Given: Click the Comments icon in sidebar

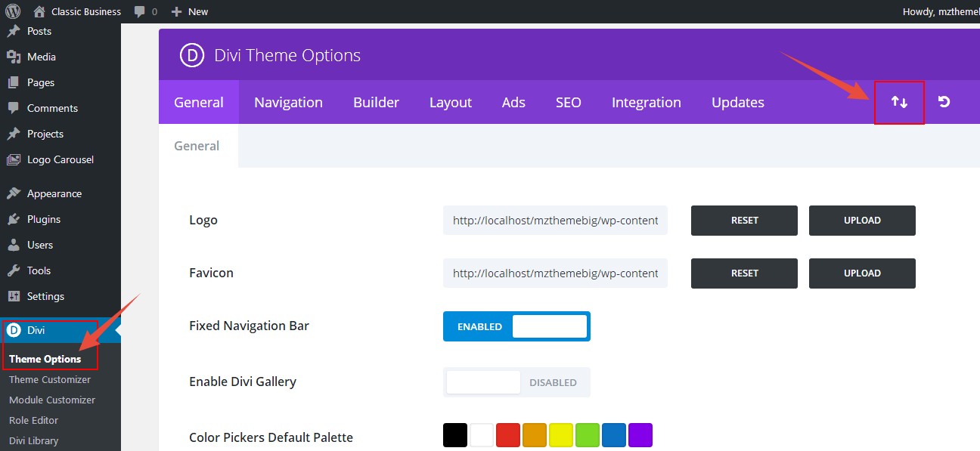Looking at the screenshot, I should [x=14, y=108].
